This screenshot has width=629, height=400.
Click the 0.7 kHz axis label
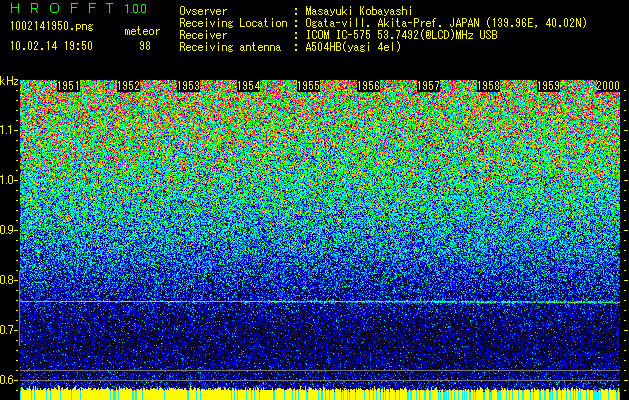pos(8,330)
